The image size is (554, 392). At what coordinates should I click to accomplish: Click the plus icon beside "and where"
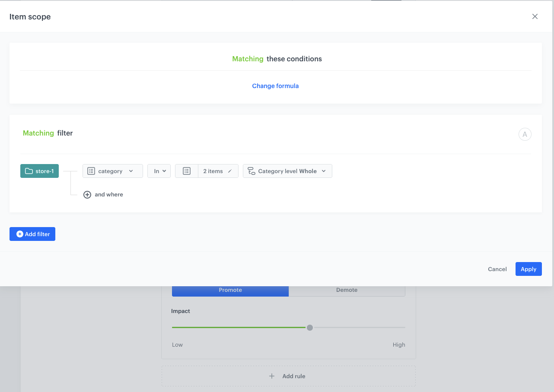coord(87,195)
